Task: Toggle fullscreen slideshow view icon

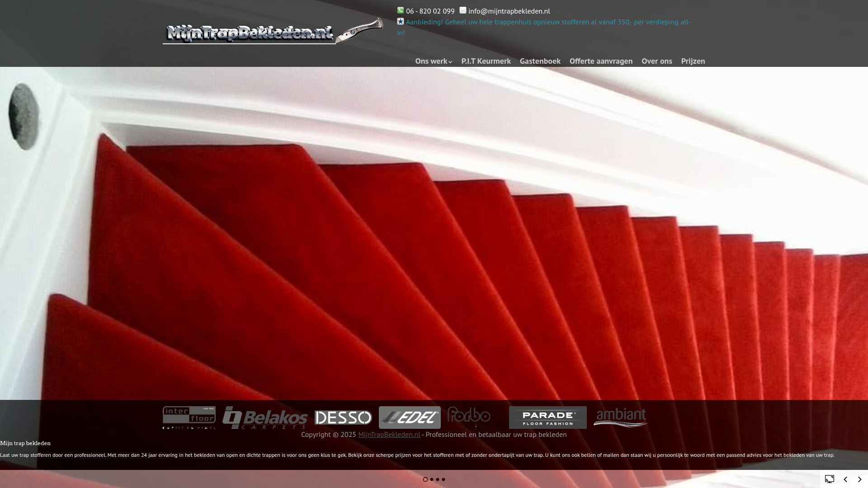Action: pos(830,479)
